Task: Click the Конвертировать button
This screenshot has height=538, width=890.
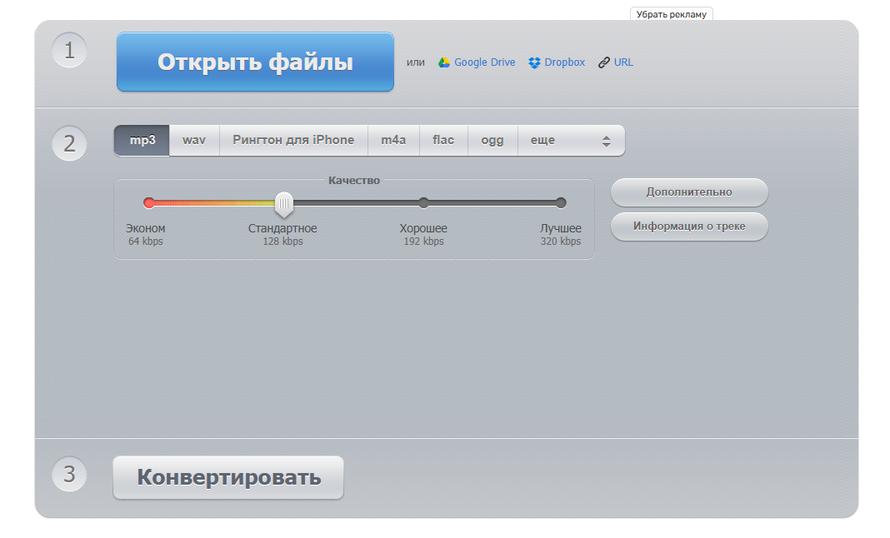Action: pyautogui.click(x=228, y=477)
